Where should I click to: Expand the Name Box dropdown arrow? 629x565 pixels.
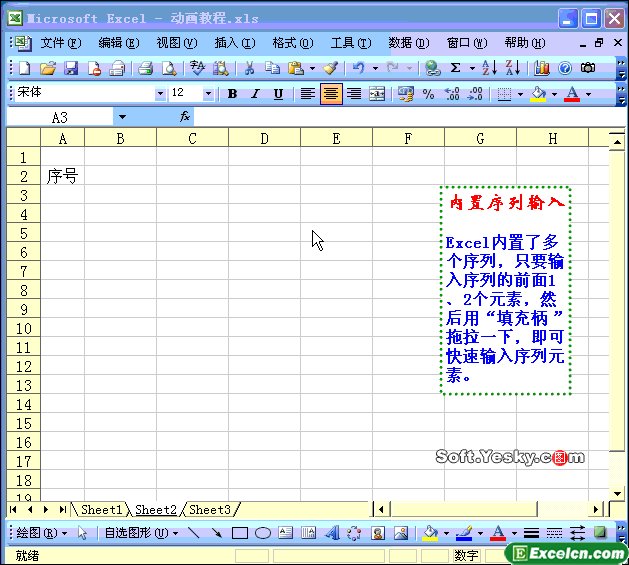122,117
